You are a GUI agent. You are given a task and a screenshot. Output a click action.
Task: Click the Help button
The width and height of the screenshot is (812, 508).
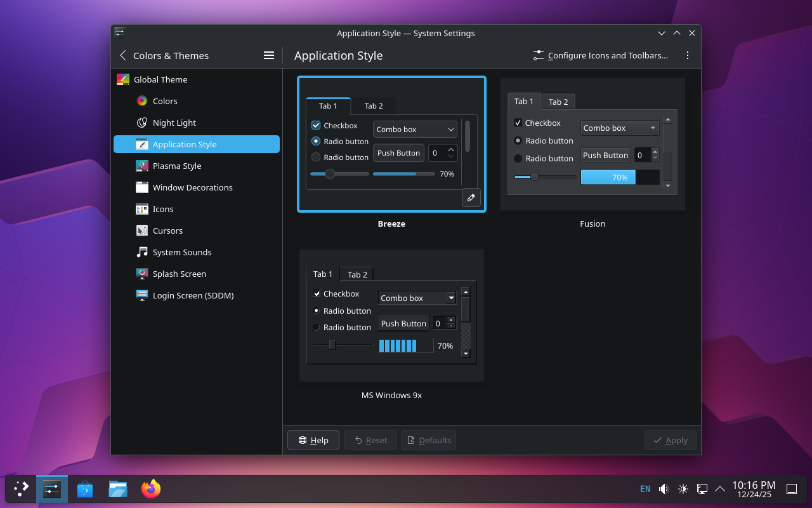tap(313, 440)
